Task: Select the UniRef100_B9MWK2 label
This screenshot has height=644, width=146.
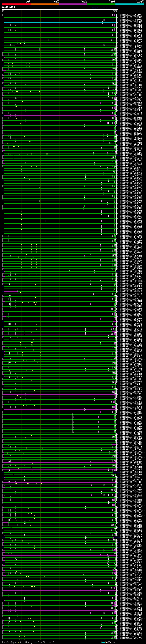Action: (x=131, y=30)
